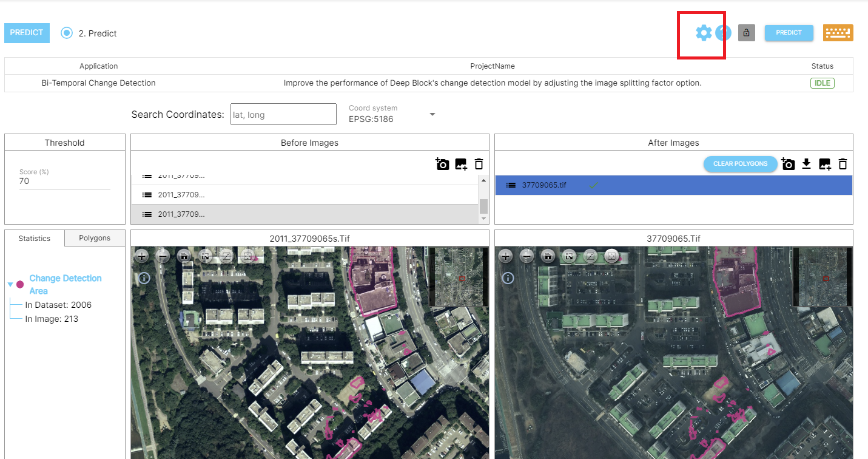Zoom in on the before image map

point(142,256)
